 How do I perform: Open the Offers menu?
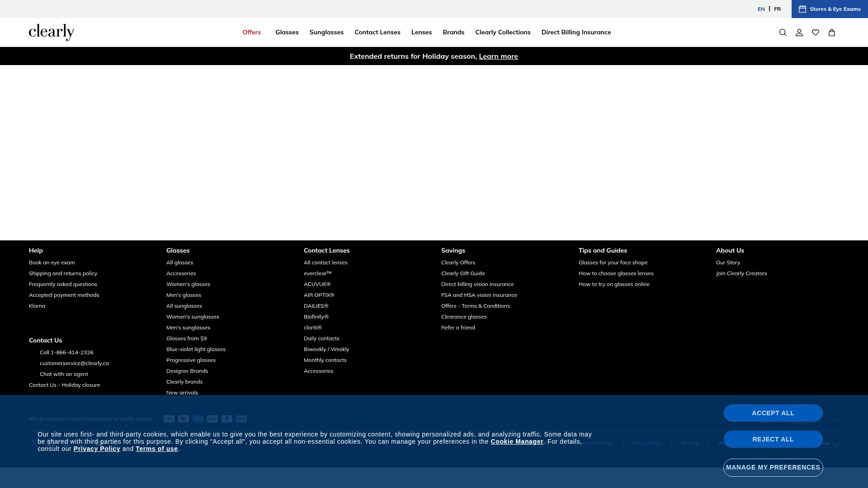point(252,32)
